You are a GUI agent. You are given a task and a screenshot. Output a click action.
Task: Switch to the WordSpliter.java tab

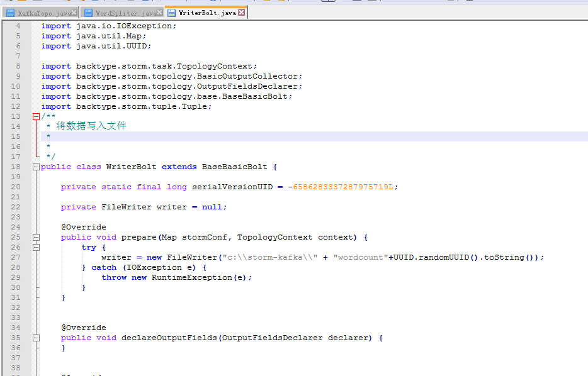pos(122,13)
